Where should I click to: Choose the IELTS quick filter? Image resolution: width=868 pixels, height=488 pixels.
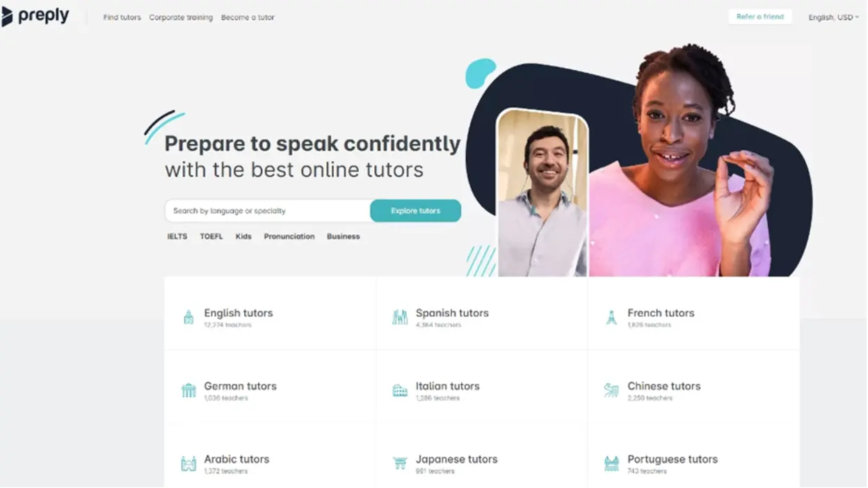point(177,236)
